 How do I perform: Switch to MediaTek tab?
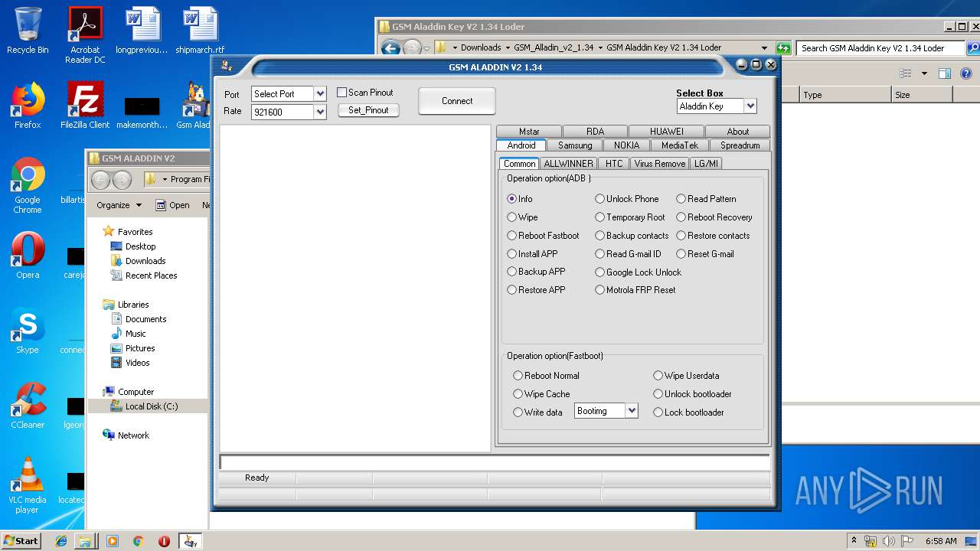pyautogui.click(x=680, y=145)
